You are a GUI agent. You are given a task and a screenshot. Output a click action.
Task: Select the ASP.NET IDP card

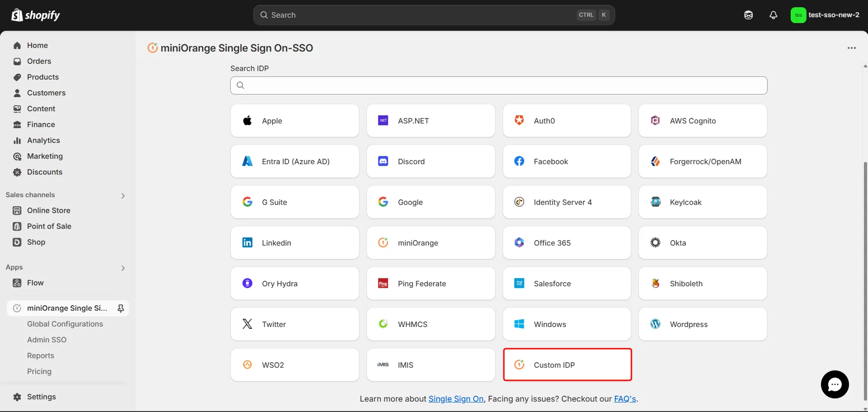coord(431,121)
